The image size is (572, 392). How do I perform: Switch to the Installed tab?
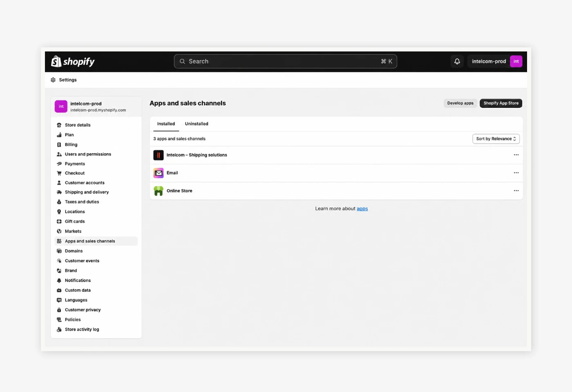tap(166, 124)
